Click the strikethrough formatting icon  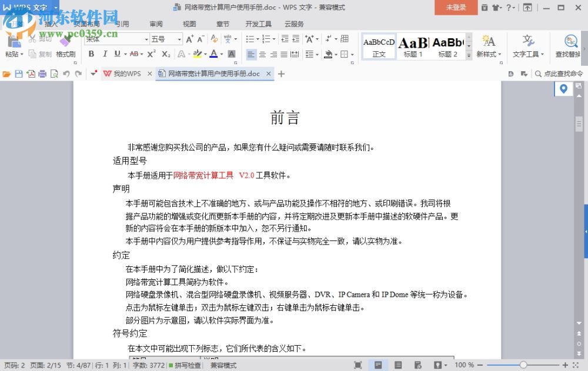(x=135, y=54)
